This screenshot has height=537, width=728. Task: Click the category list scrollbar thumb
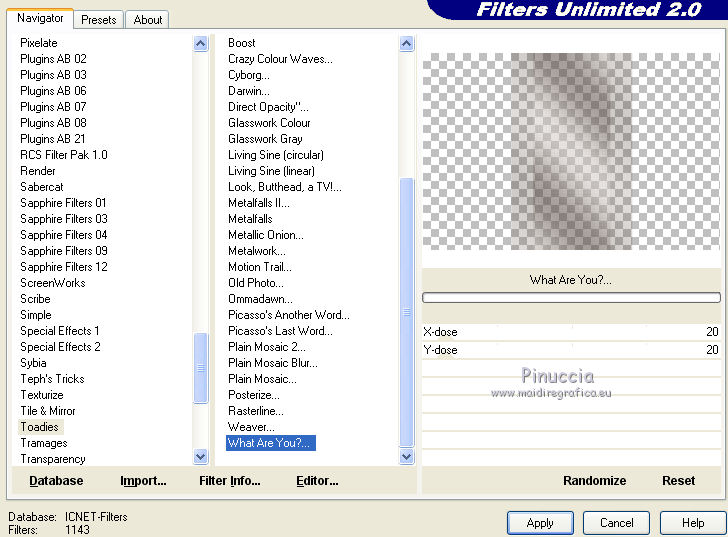tap(201, 368)
